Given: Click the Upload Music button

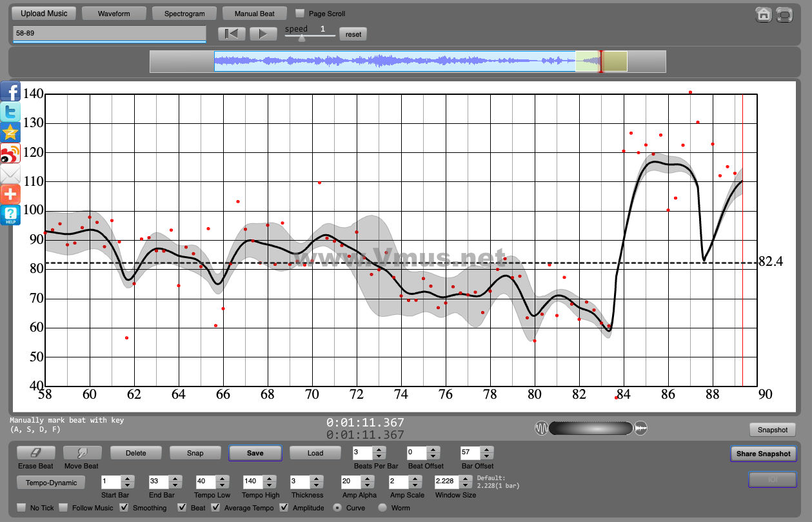Looking at the screenshot, I should tap(44, 13).
